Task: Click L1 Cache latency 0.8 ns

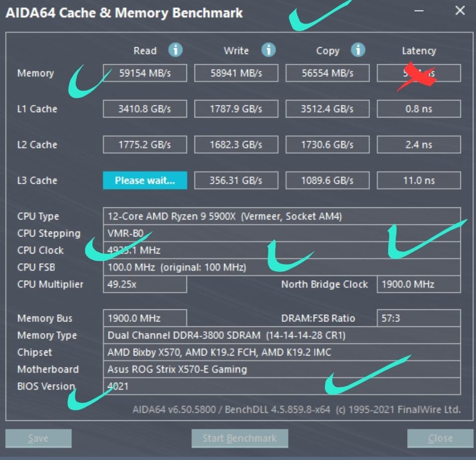Action: coord(419,109)
